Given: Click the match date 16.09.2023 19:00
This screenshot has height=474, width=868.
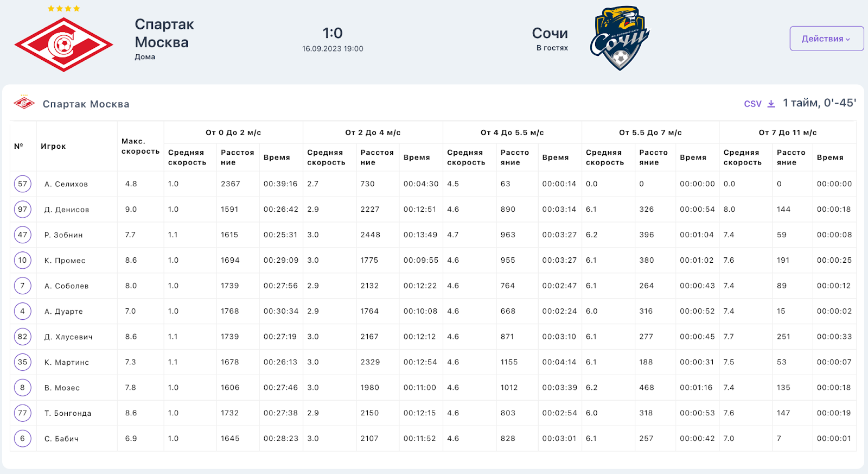Looking at the screenshot, I should (x=333, y=49).
